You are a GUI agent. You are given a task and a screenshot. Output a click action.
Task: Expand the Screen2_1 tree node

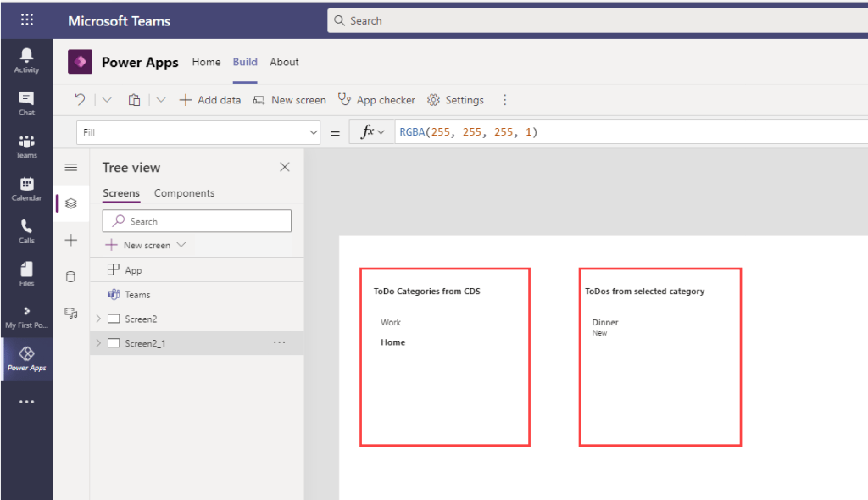98,343
